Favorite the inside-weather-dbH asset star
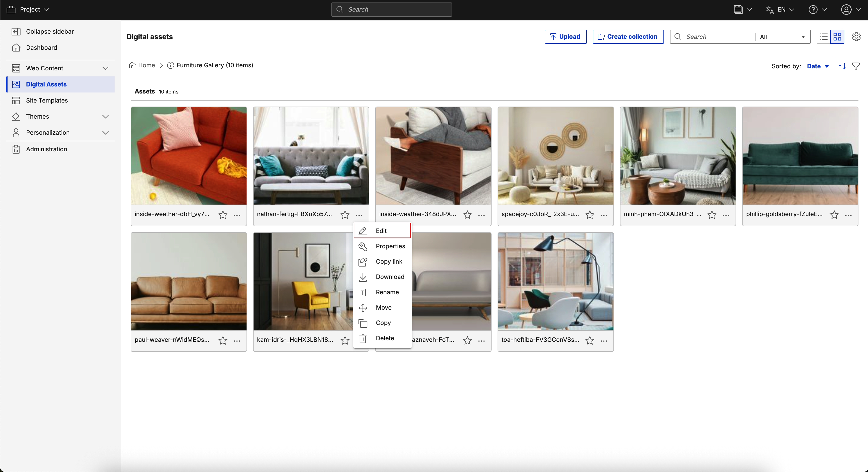 click(x=223, y=215)
